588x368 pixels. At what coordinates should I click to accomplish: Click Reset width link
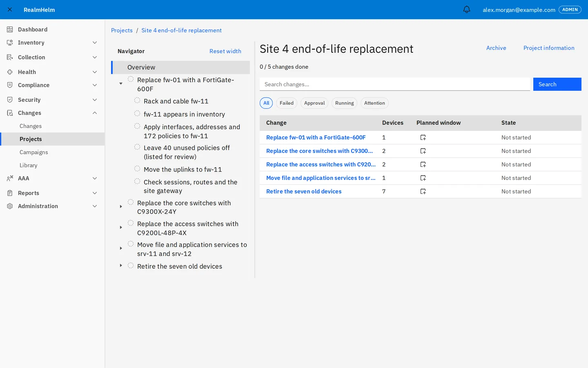click(x=225, y=51)
